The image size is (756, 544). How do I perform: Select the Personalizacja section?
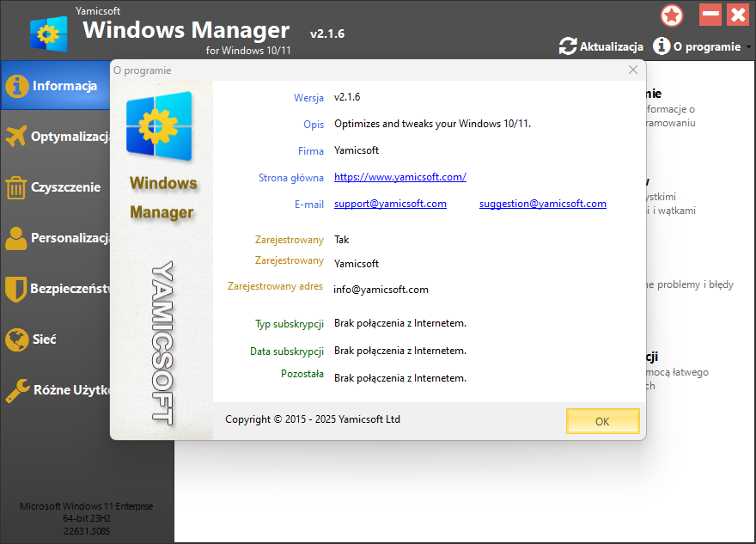(x=56, y=238)
